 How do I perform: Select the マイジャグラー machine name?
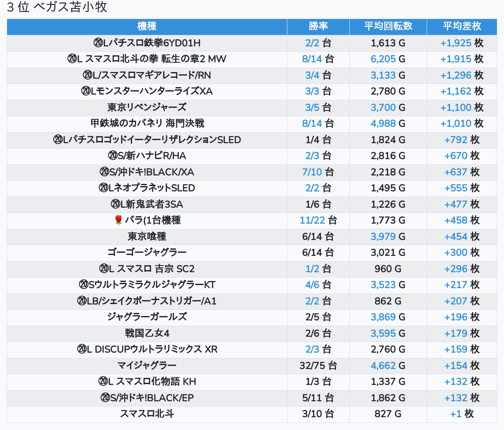coord(147,365)
